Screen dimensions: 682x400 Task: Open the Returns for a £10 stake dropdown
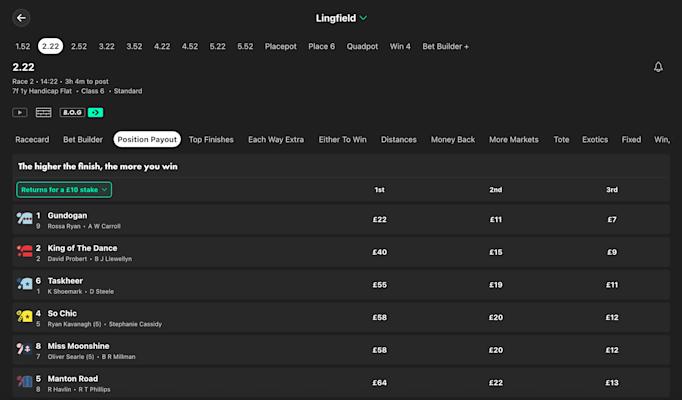pos(64,190)
